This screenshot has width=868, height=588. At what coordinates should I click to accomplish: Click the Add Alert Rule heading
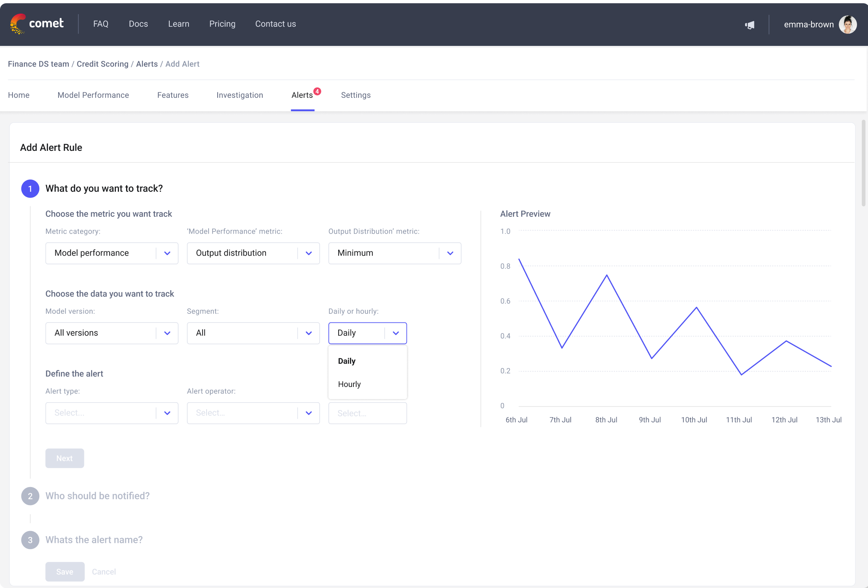pyautogui.click(x=51, y=148)
